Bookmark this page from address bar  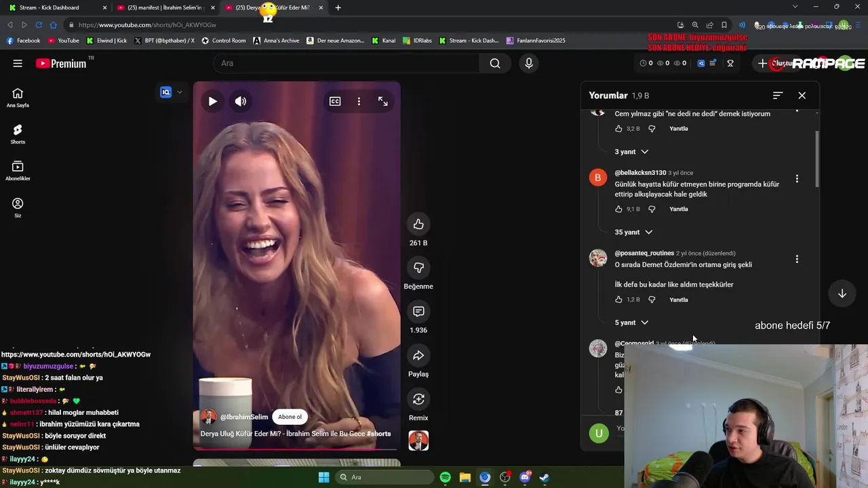tap(724, 25)
